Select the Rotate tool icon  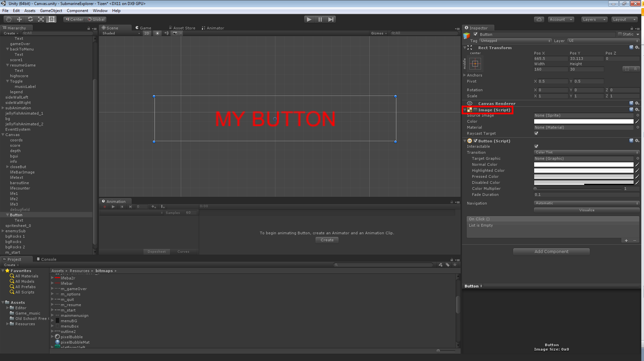[30, 19]
